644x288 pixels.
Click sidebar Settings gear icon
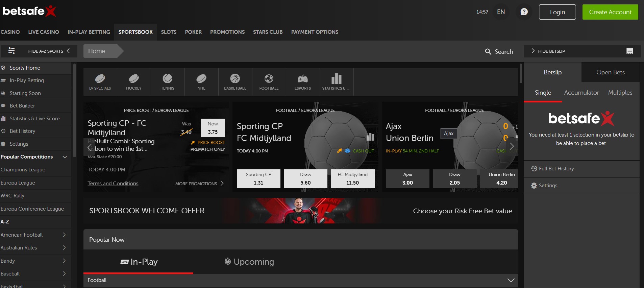[3, 144]
